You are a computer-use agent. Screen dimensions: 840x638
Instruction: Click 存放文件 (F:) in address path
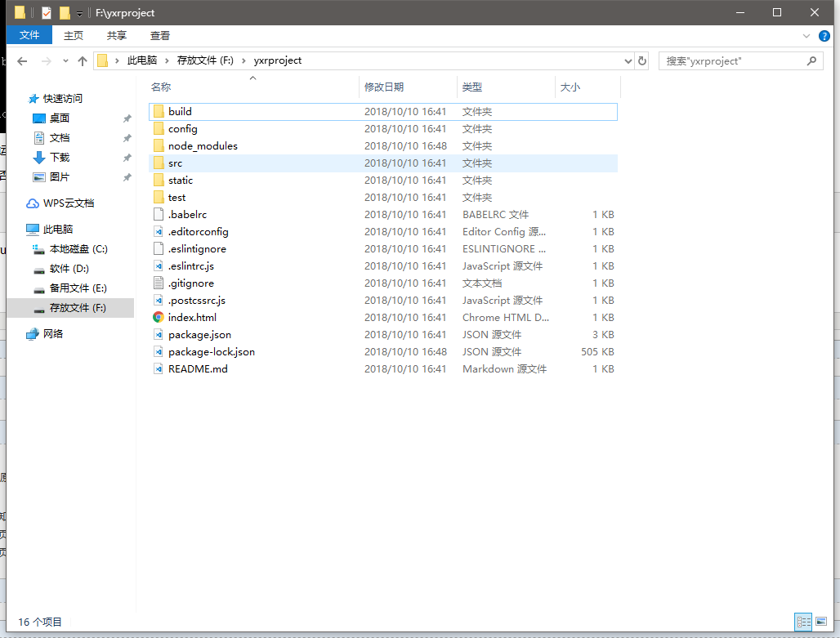pos(205,60)
